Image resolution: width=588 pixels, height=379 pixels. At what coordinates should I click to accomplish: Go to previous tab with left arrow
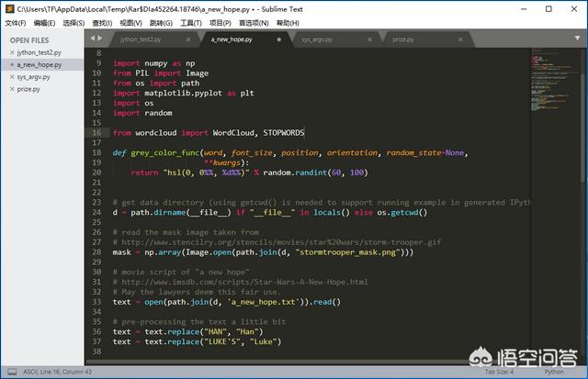tap(93, 39)
